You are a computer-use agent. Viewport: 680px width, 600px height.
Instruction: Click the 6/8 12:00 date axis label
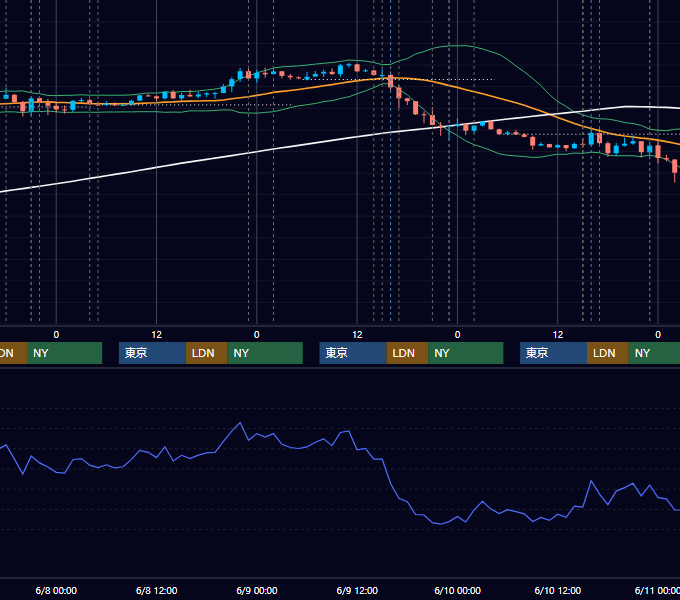157,590
